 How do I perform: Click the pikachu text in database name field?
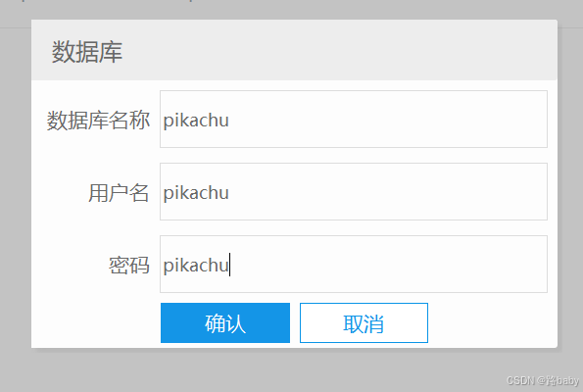pos(196,121)
